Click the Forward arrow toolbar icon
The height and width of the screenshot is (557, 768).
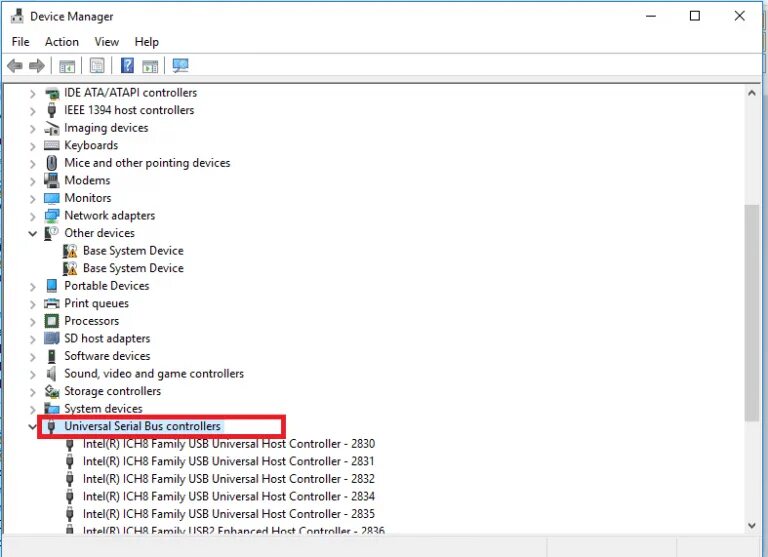pyautogui.click(x=37, y=65)
